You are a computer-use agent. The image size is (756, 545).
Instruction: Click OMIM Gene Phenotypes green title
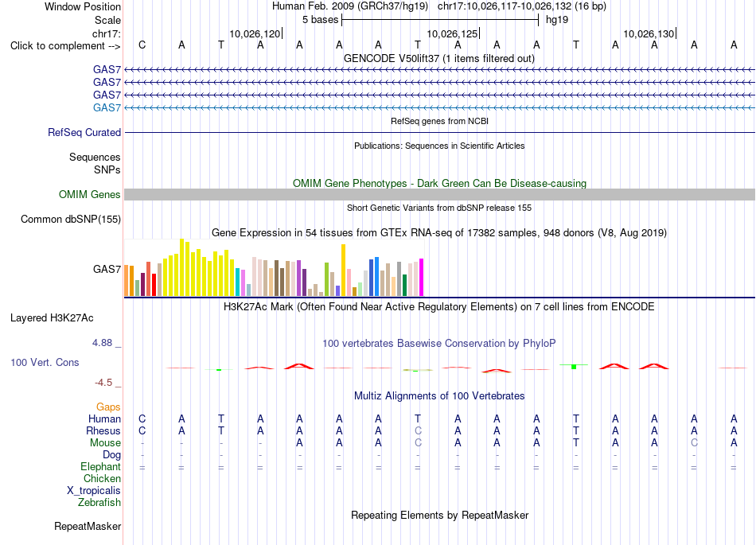[439, 183]
